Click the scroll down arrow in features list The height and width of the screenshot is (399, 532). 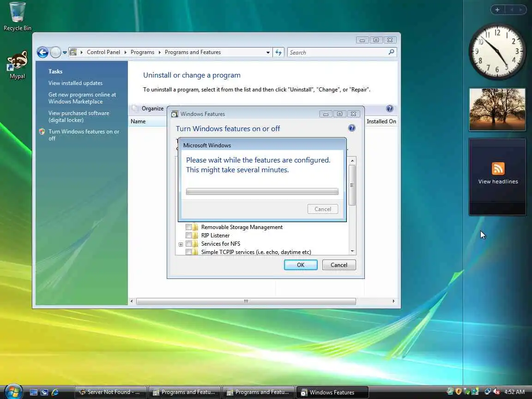(x=352, y=251)
